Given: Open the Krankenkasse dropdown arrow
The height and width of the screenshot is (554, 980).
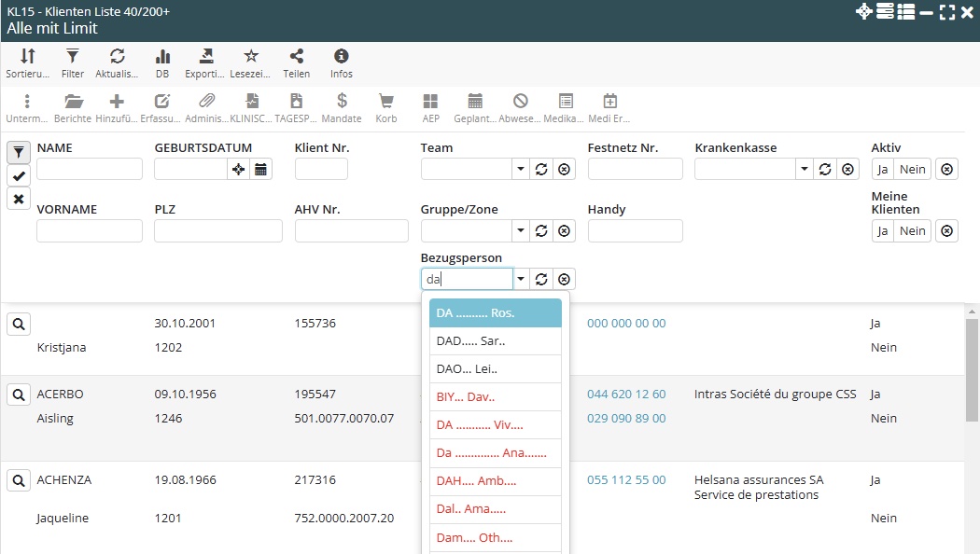Looking at the screenshot, I should [x=805, y=169].
